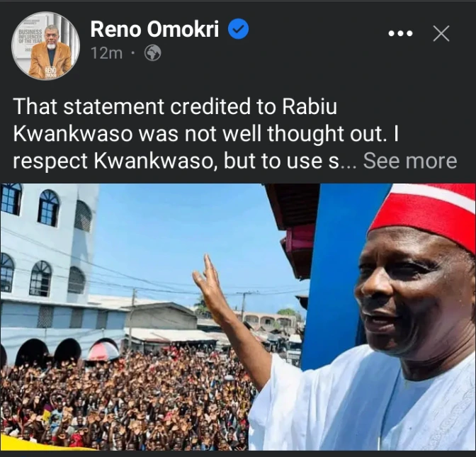Click the 12m post timestamp
This screenshot has width=476, height=457.
(106, 53)
